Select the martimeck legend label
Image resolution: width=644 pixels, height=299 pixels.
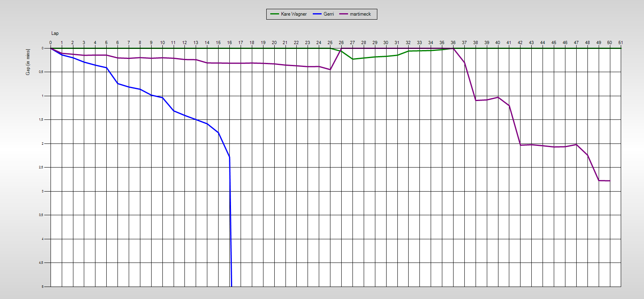pyautogui.click(x=360, y=14)
